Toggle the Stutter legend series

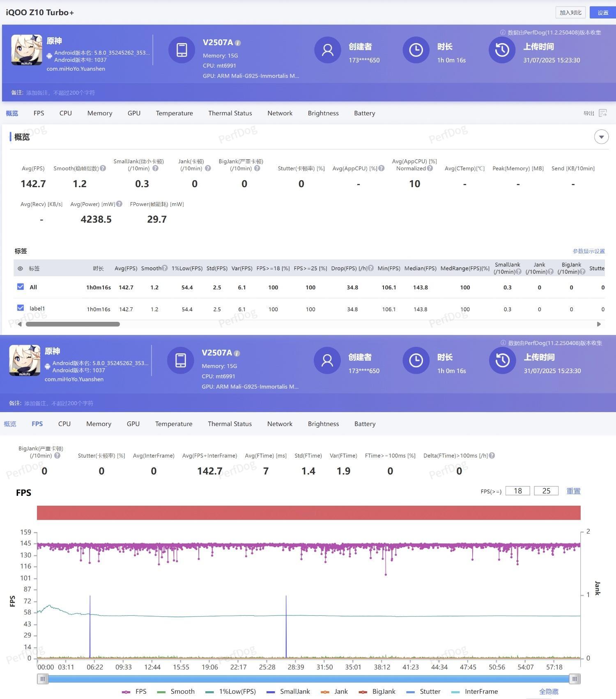tap(423, 692)
